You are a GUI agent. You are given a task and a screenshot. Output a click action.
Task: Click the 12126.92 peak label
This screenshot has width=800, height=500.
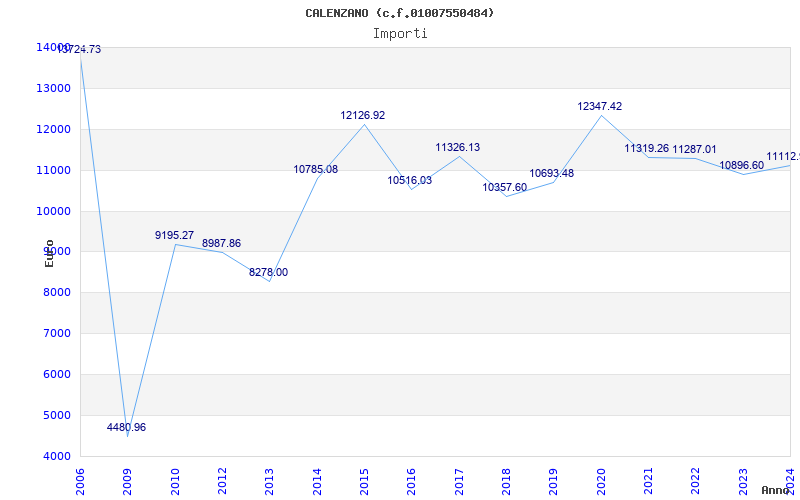pos(362,115)
